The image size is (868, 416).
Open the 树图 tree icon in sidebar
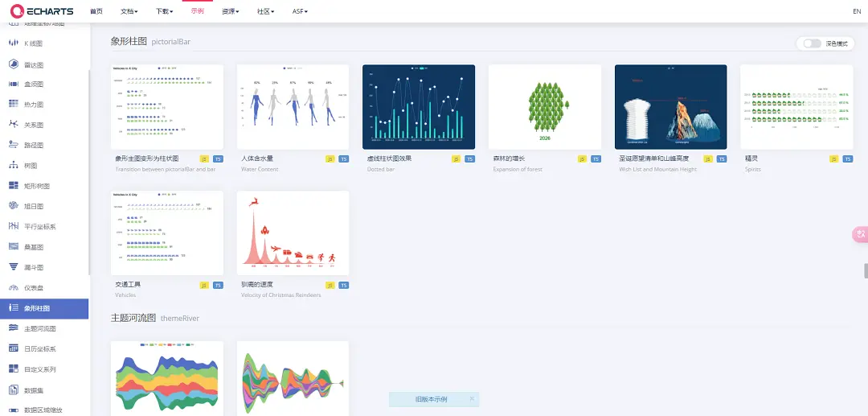14,165
